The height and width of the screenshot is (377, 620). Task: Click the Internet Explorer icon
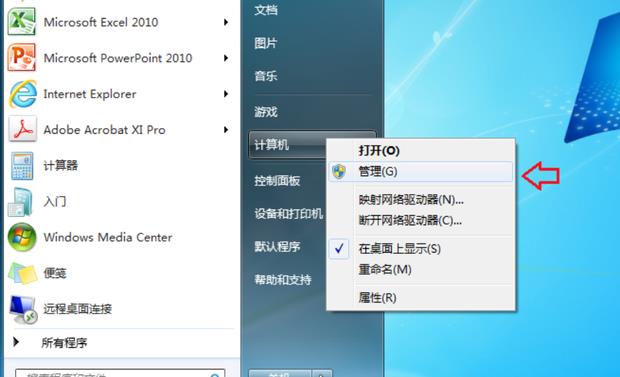[23, 94]
